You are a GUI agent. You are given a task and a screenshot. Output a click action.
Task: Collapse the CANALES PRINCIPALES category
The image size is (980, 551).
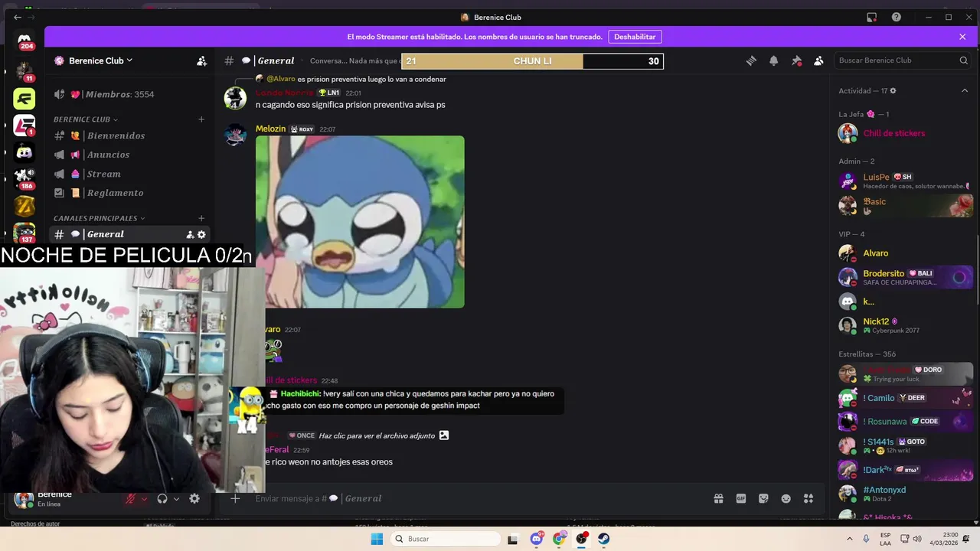click(x=99, y=218)
